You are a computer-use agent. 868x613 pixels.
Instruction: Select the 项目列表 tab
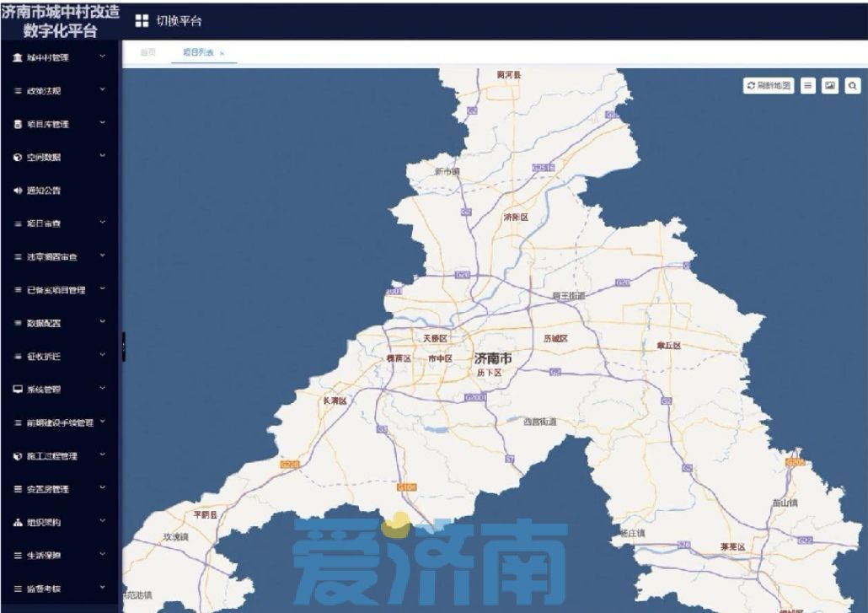[196, 51]
